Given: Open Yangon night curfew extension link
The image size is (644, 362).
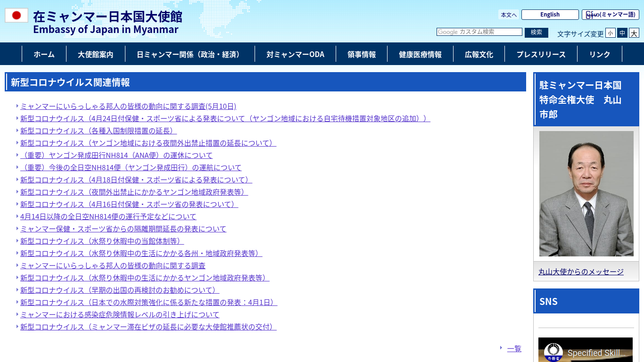Looking at the screenshot, I should pos(149,143).
